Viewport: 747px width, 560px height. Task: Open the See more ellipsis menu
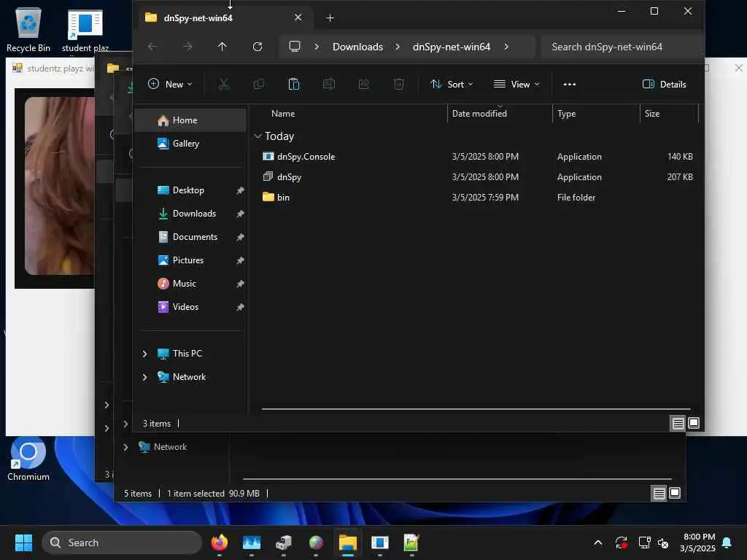click(569, 85)
